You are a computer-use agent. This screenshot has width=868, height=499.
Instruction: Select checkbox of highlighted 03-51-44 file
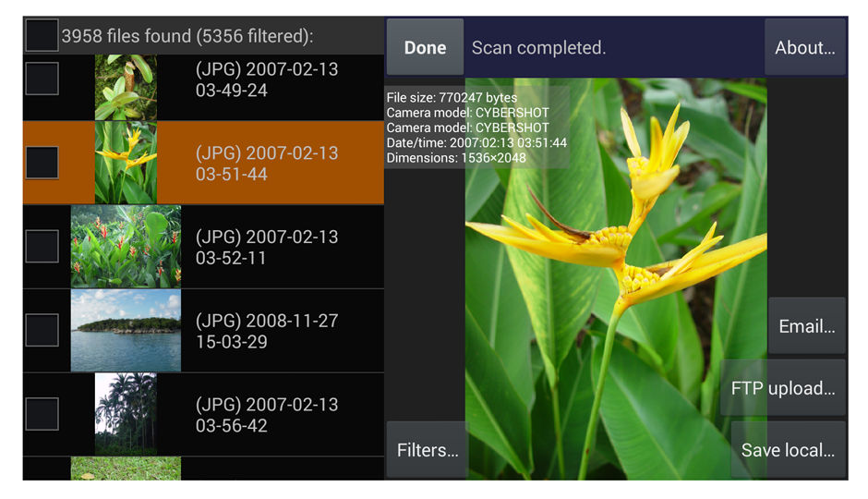42,163
